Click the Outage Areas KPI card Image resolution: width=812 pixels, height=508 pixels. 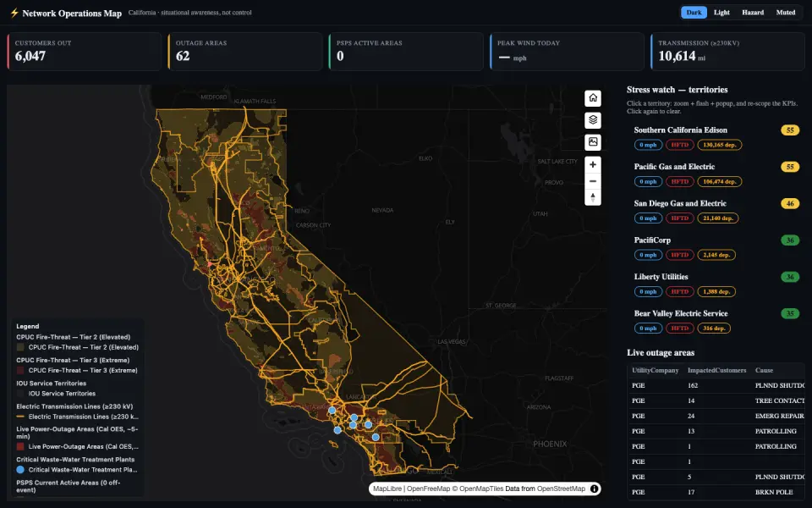point(245,52)
